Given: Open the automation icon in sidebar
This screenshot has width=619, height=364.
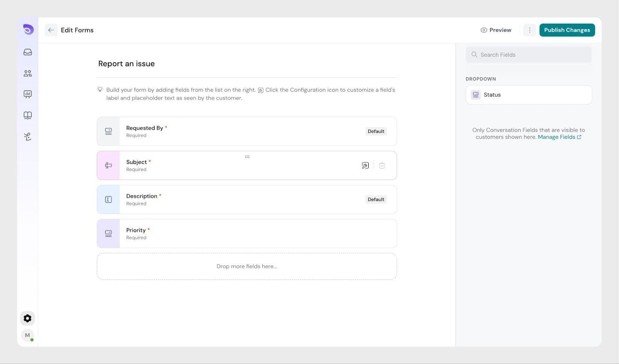Looking at the screenshot, I should [27, 137].
